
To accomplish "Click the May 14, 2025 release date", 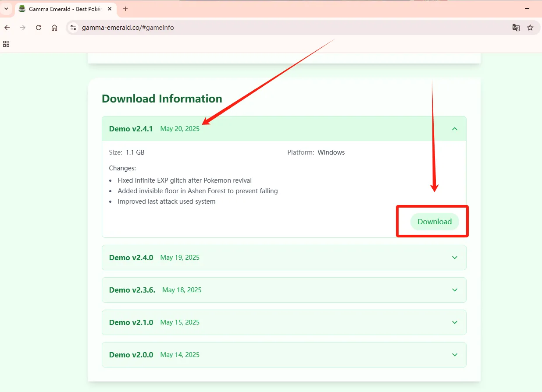I will tap(180, 355).
